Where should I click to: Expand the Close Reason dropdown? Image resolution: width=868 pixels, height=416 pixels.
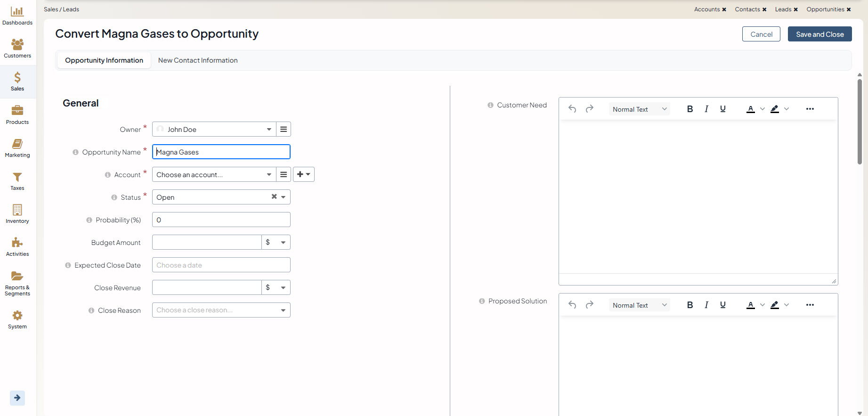point(283,310)
